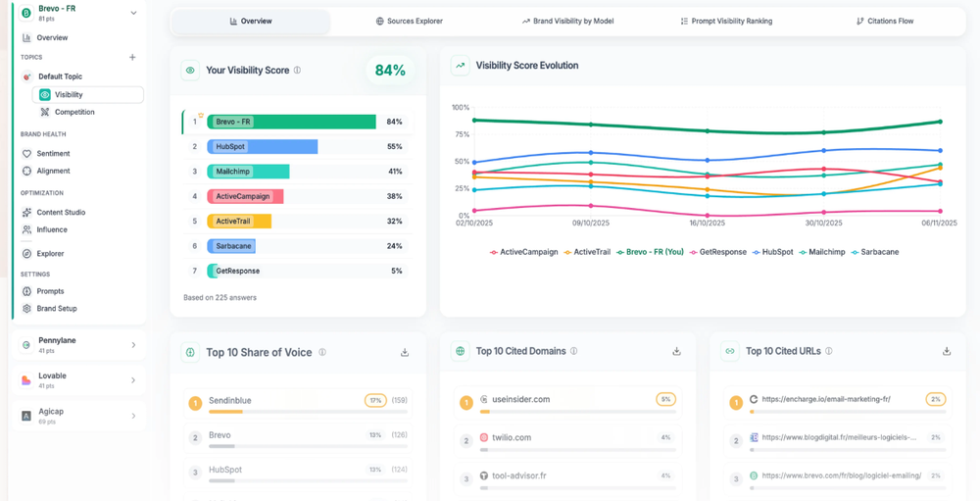Download Top 10 Share of Voice data
The width and height of the screenshot is (980, 501).
tap(405, 352)
